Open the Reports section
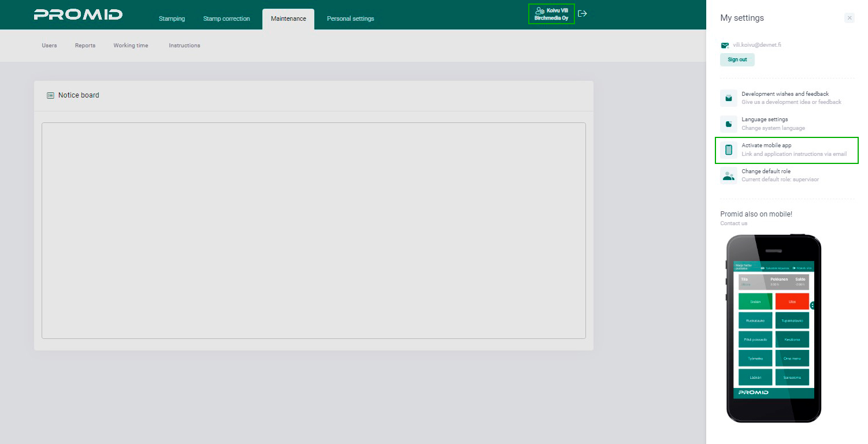Viewport: 868px width, 444px height. pos(85,45)
